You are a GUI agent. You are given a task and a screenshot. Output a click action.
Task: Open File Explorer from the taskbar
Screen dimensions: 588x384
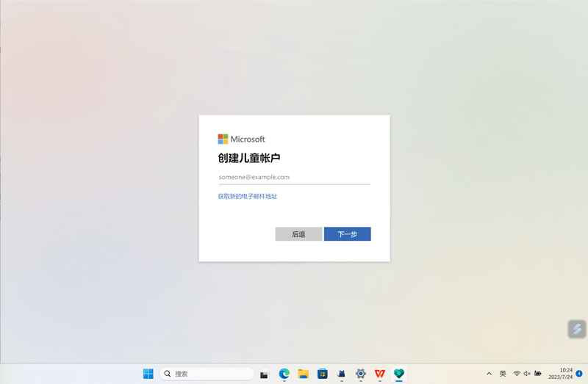tap(304, 374)
